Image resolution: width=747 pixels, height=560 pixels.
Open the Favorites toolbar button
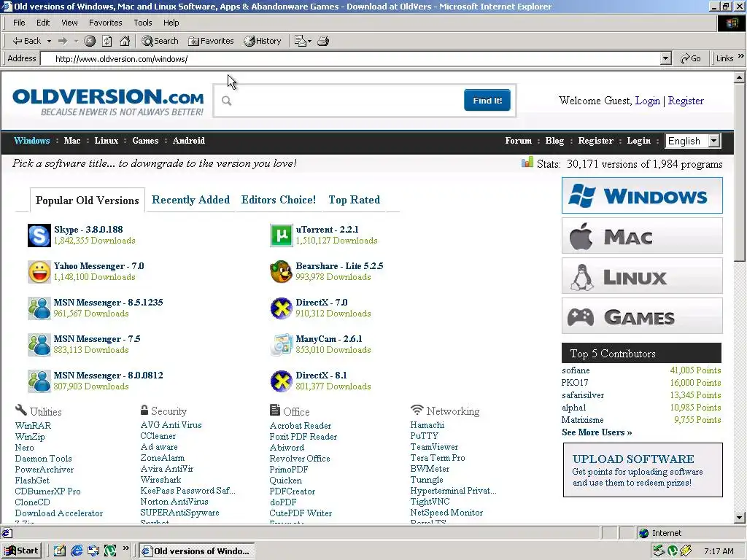(x=211, y=41)
